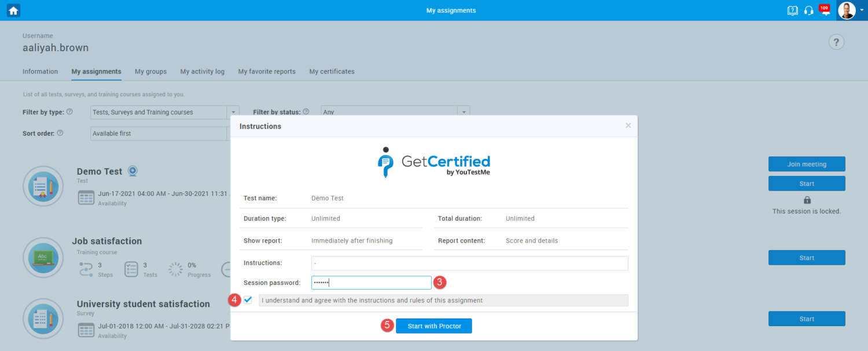Click the lock icon above session locked message

pos(807,200)
